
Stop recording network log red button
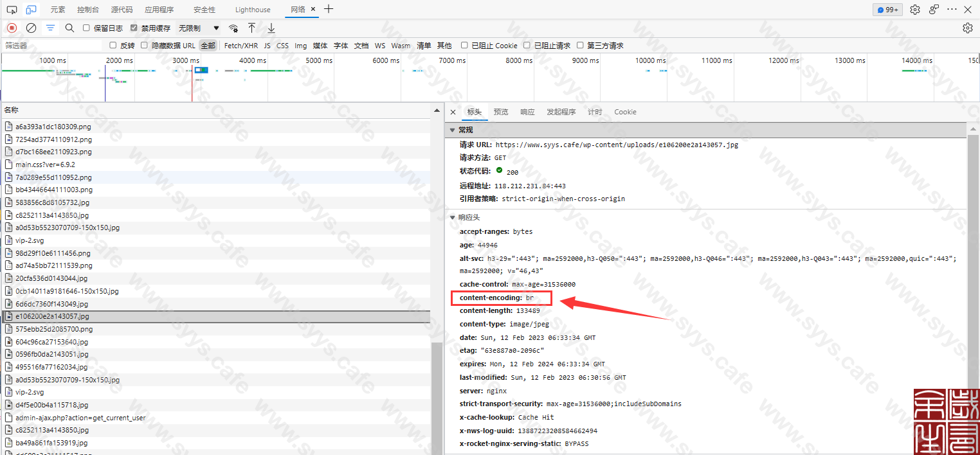12,28
